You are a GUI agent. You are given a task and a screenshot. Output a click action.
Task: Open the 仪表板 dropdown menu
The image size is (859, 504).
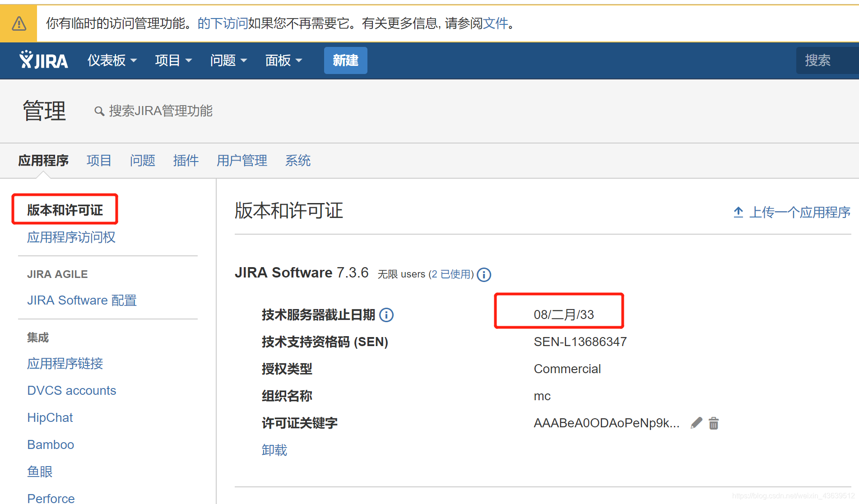click(112, 60)
